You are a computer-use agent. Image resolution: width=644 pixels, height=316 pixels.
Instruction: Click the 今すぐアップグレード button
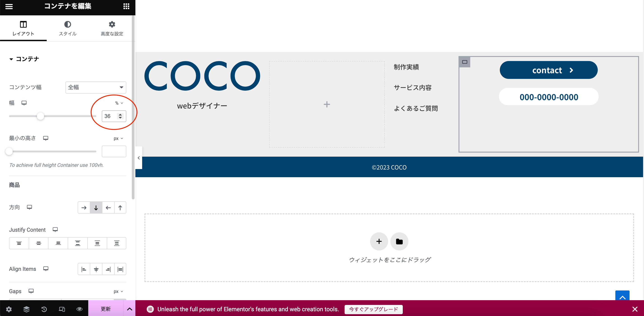[x=373, y=309]
